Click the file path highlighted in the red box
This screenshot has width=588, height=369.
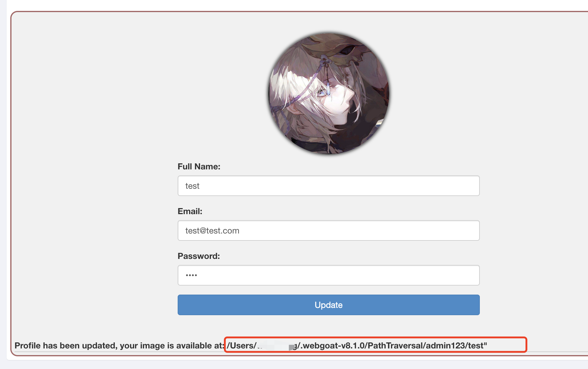coord(357,345)
